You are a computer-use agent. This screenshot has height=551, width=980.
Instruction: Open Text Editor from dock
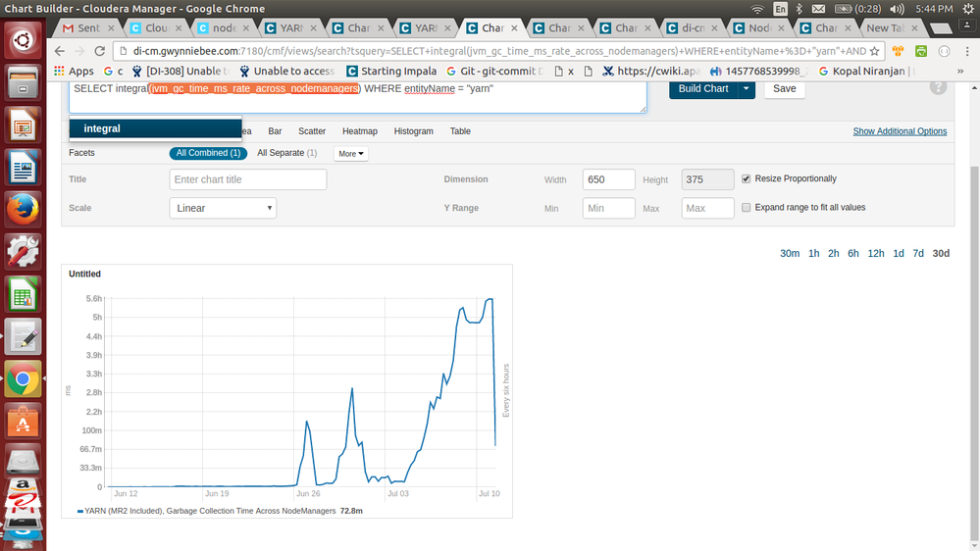24,336
